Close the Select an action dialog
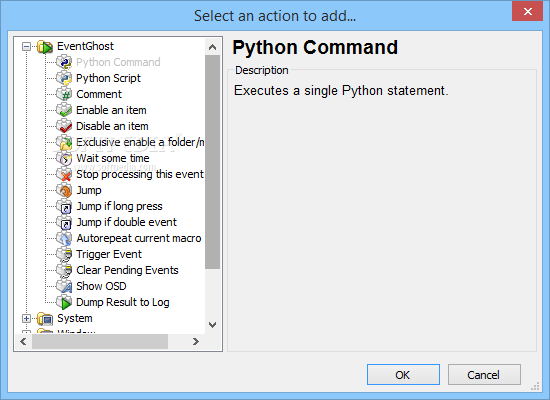550x400 pixels. tap(527, 12)
